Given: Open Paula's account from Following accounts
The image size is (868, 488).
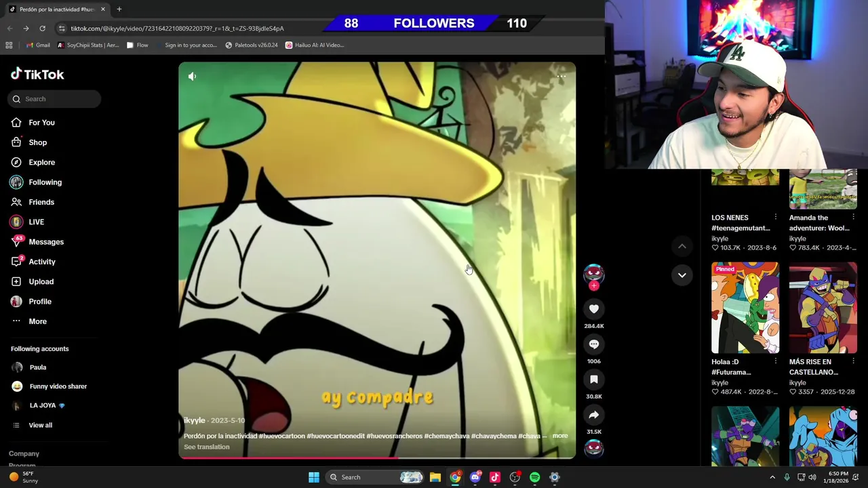Looking at the screenshot, I should coord(37,367).
